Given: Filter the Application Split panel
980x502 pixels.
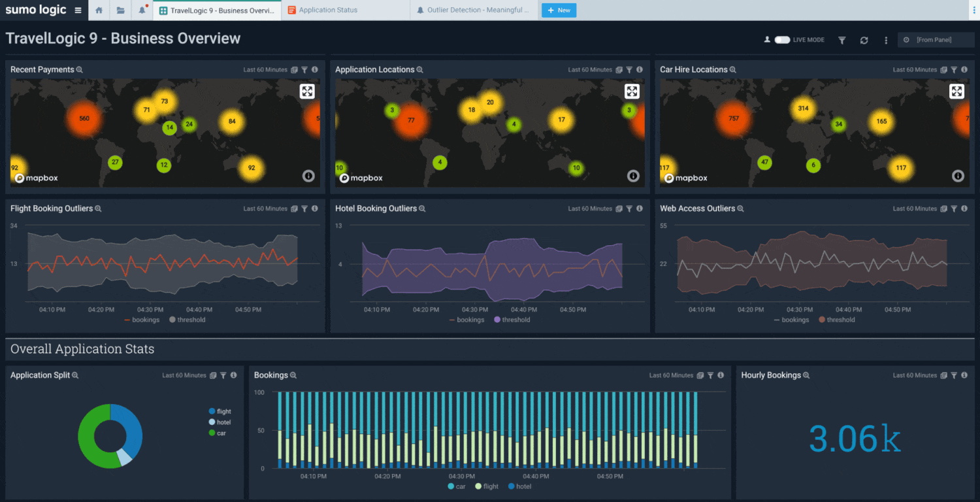Looking at the screenshot, I should point(223,376).
